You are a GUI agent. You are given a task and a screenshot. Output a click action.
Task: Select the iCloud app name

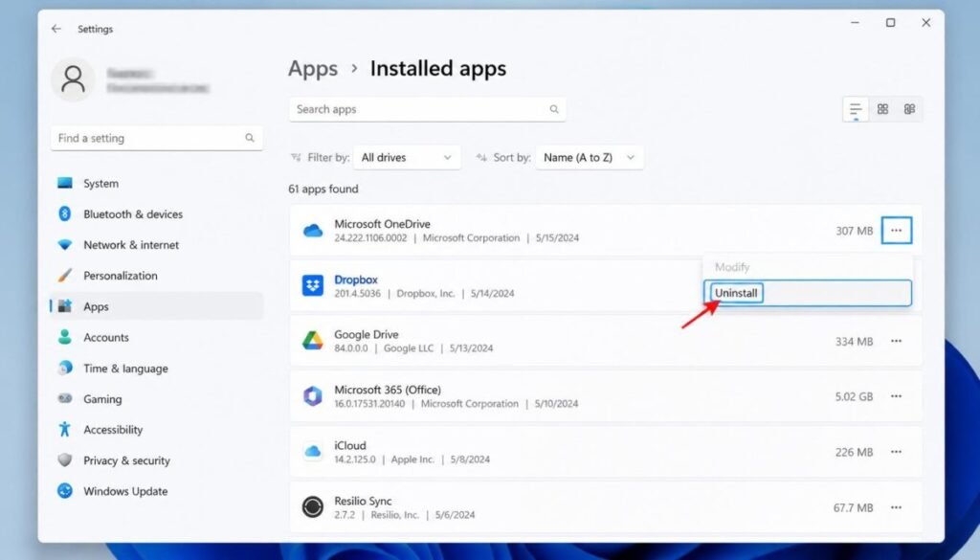tap(350, 446)
